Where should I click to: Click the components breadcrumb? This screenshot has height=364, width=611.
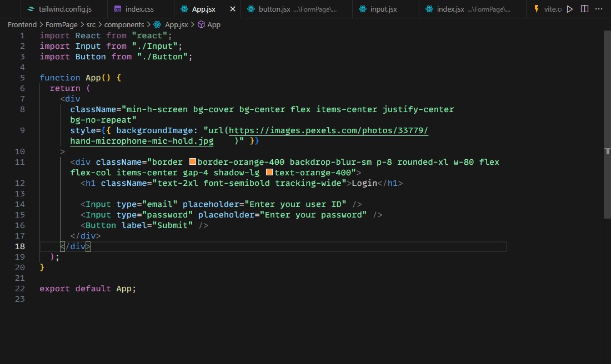click(x=124, y=24)
